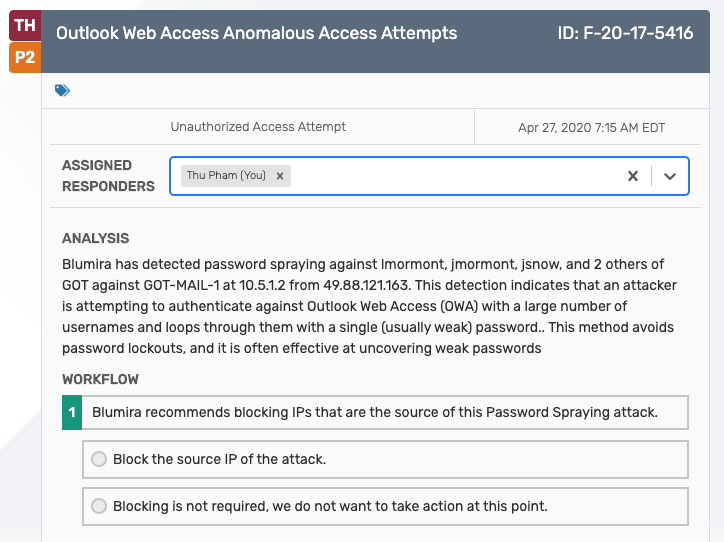Click the Outlook Web Access finding title

[257, 33]
